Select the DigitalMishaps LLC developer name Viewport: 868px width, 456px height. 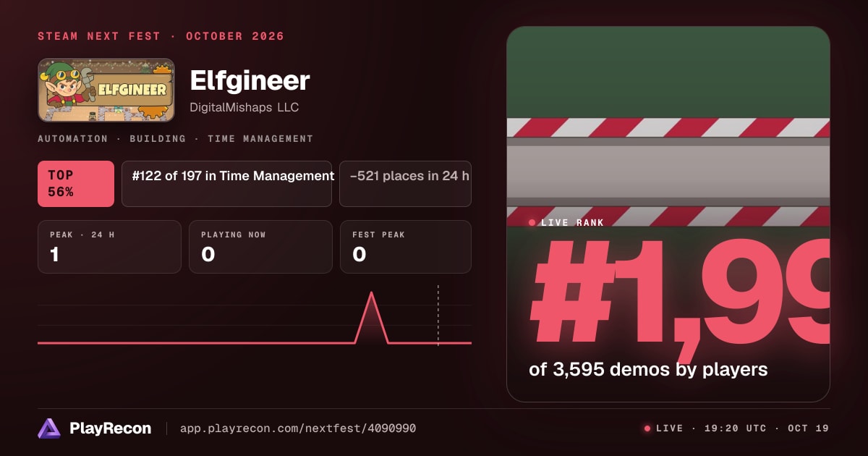[244, 107]
